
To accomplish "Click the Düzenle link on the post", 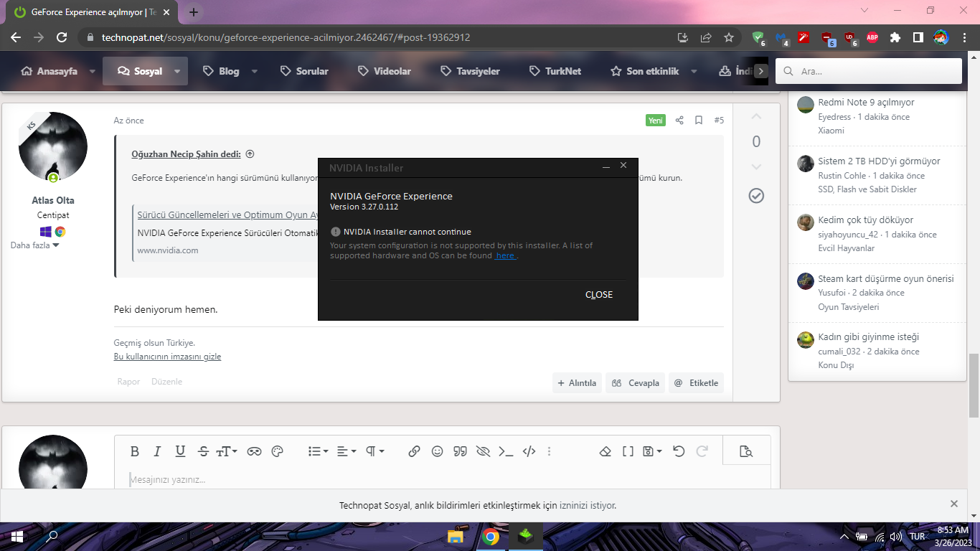I will (x=166, y=382).
